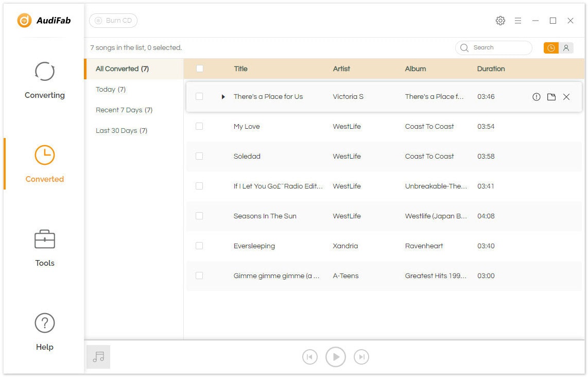Sort by the Title column header
The image size is (588, 377).
click(x=241, y=68)
